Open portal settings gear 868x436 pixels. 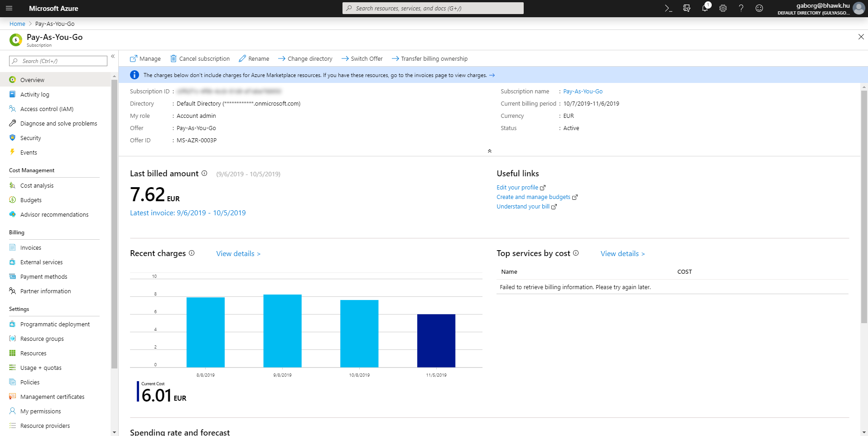tap(723, 8)
